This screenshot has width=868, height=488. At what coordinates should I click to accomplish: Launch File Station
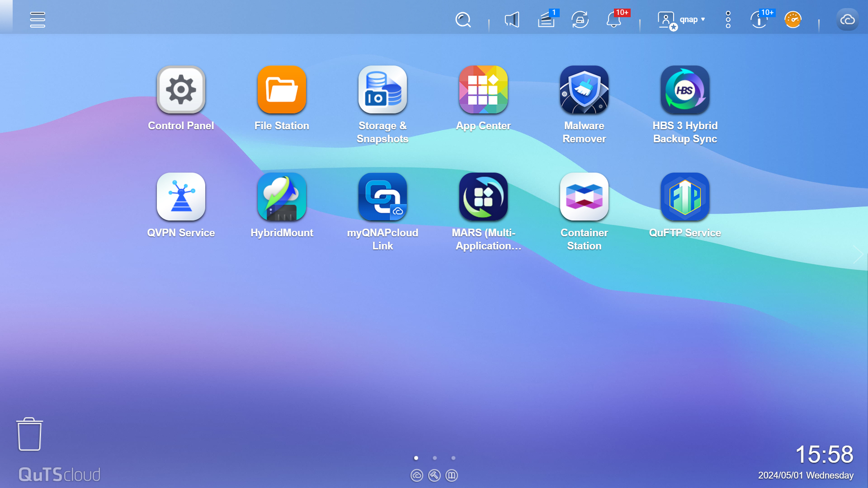[282, 90]
